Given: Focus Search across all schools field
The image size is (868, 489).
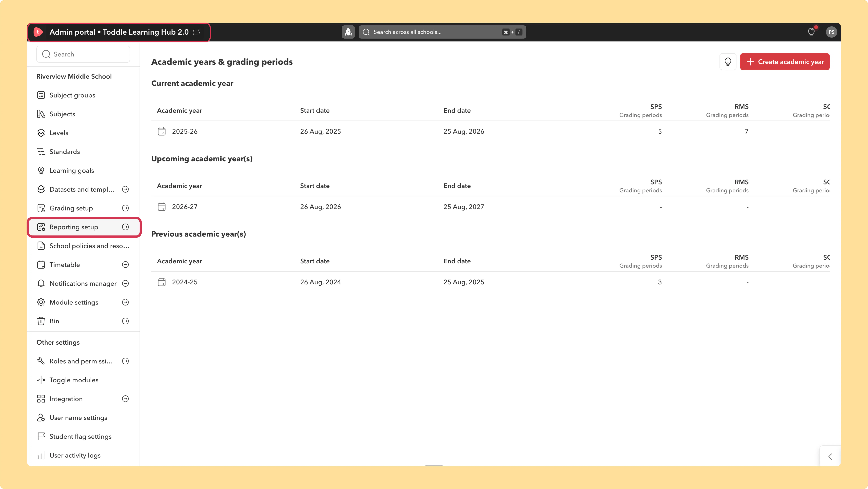Looking at the screenshot, I should [x=442, y=32].
